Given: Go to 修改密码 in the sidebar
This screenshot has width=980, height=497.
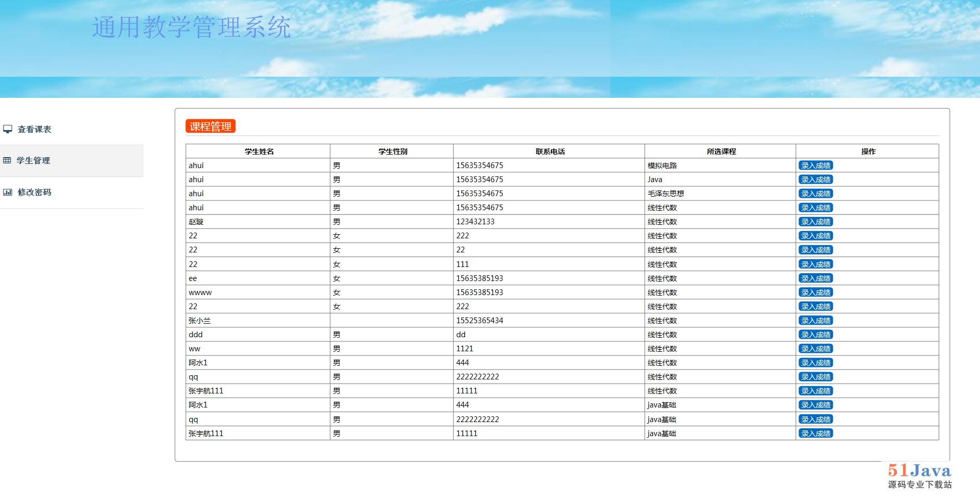Looking at the screenshot, I should click(34, 193).
